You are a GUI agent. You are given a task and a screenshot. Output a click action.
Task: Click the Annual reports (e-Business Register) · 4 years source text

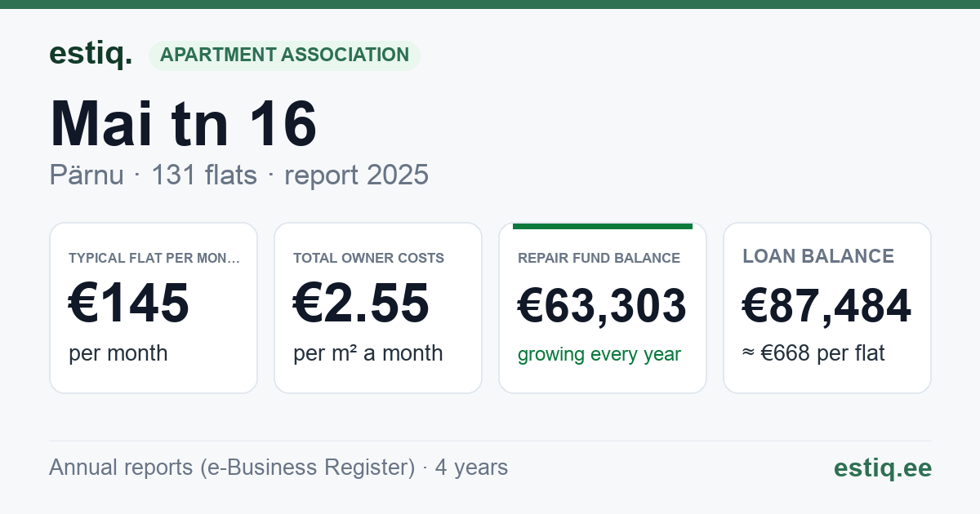click(278, 467)
